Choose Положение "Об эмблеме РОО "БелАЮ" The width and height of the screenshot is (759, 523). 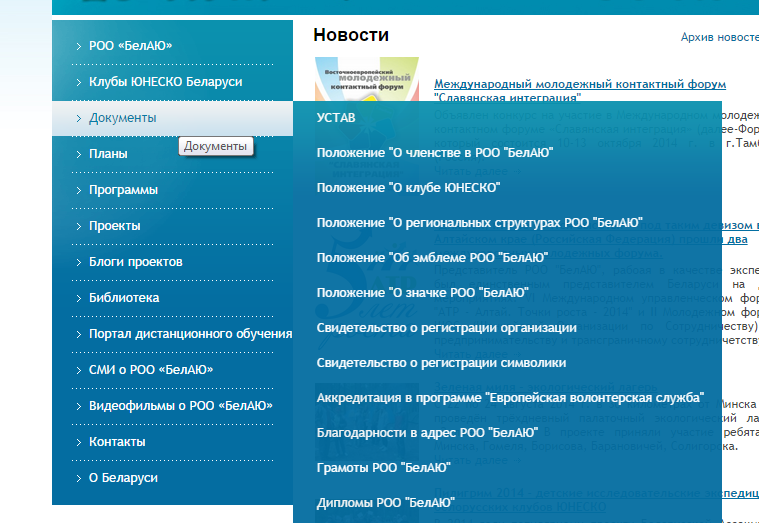coord(432,258)
